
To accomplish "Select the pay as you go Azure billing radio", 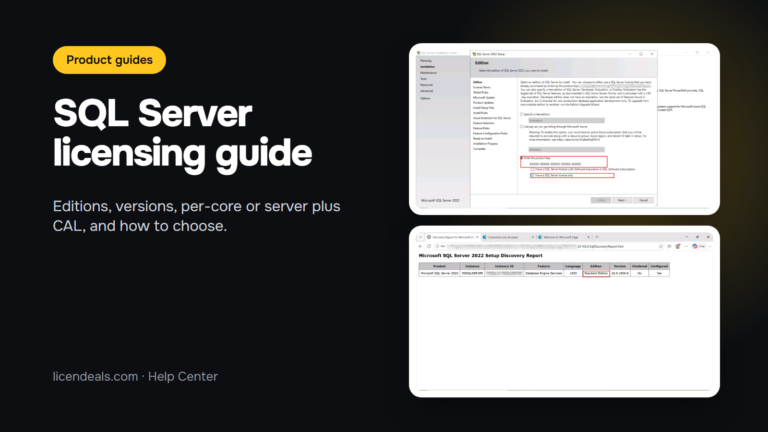I will pos(522,127).
